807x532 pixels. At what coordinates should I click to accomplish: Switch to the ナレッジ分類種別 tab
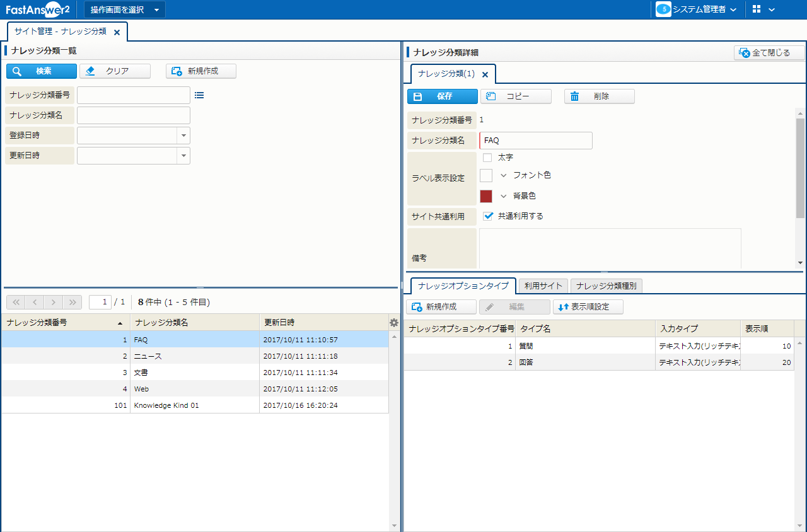click(x=606, y=286)
